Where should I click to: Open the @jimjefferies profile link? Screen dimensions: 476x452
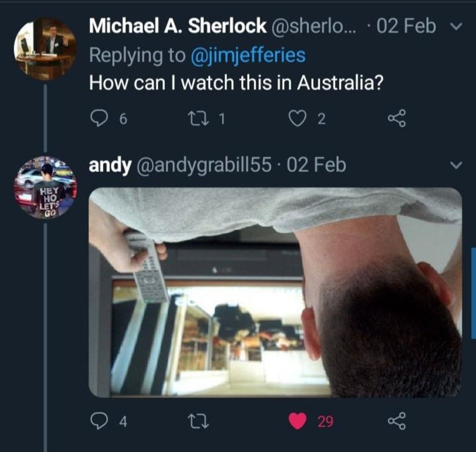(x=248, y=55)
